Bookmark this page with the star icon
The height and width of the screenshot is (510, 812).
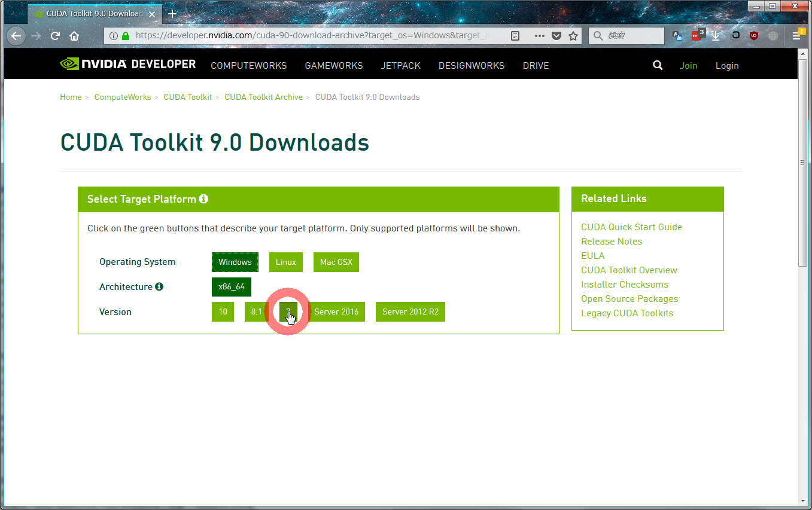573,36
